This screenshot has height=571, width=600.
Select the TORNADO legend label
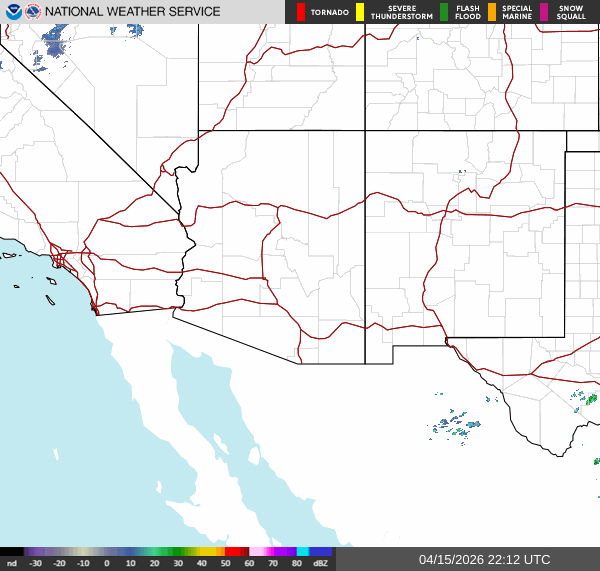330,12
